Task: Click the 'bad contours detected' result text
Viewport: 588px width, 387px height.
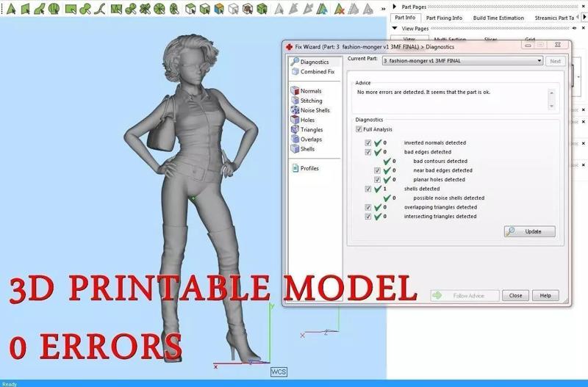Action: (x=440, y=161)
